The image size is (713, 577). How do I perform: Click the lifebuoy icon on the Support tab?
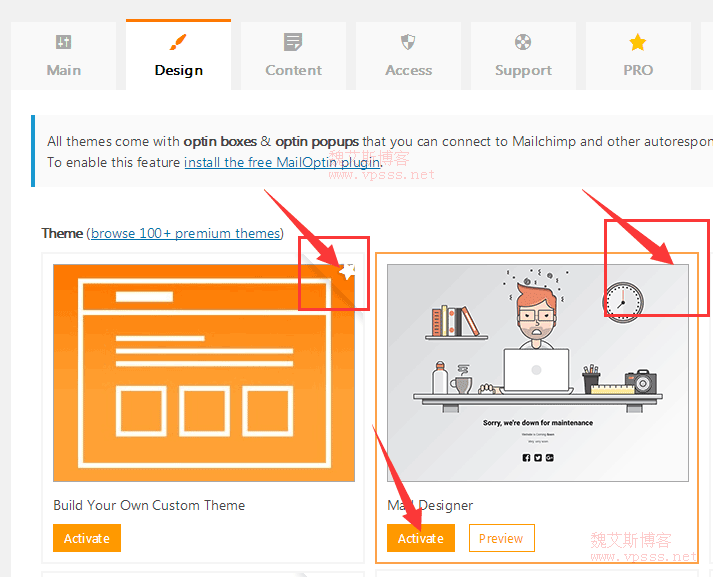click(x=523, y=42)
